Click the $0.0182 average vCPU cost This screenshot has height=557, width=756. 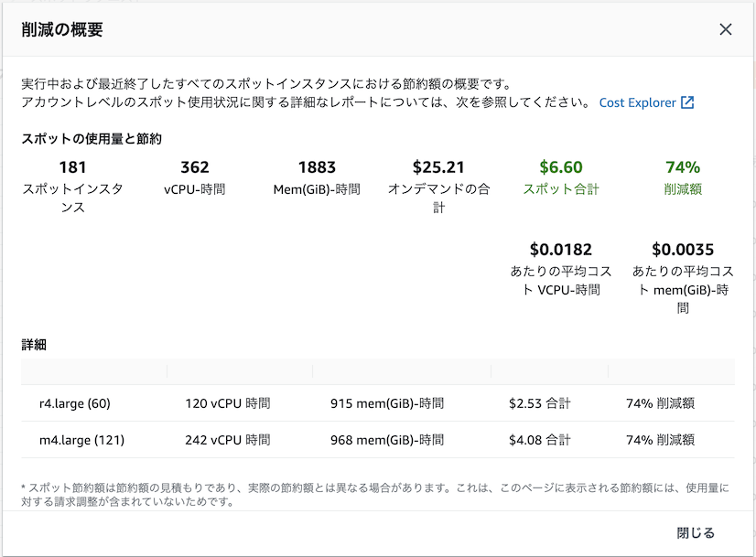[x=561, y=250]
